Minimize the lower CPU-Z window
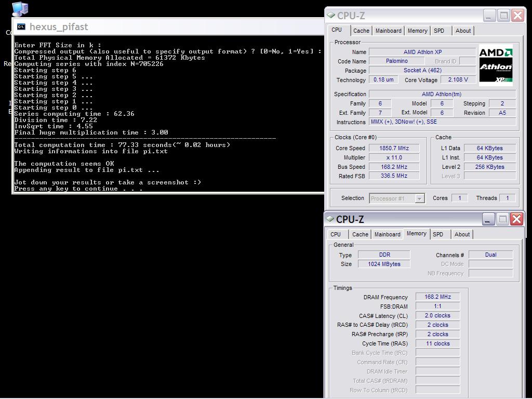532x399 pixels. coord(488,220)
